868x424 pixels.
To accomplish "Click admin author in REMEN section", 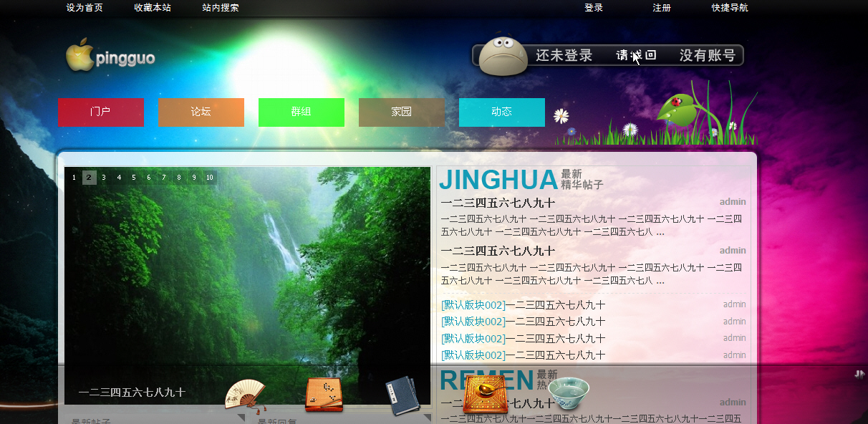I will point(733,403).
